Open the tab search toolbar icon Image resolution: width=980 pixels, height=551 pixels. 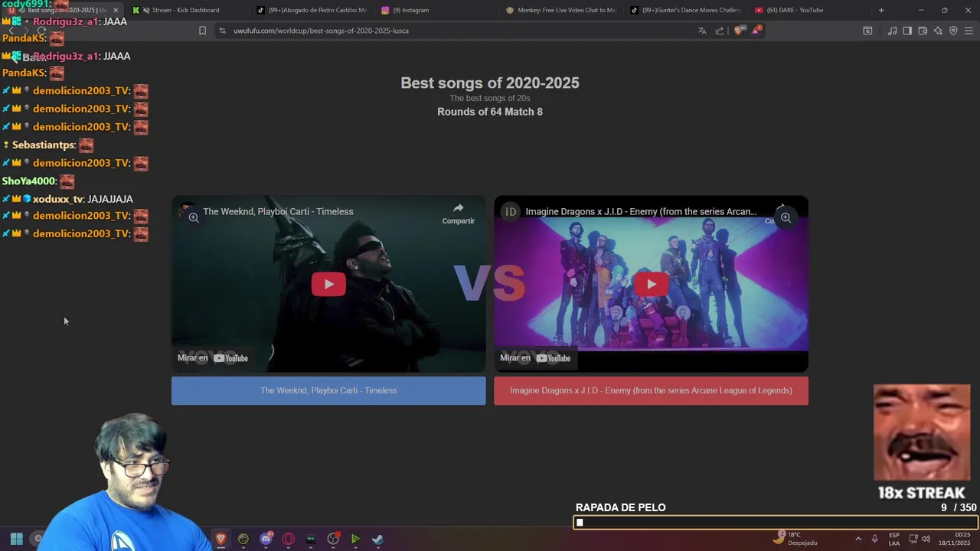coord(867,31)
